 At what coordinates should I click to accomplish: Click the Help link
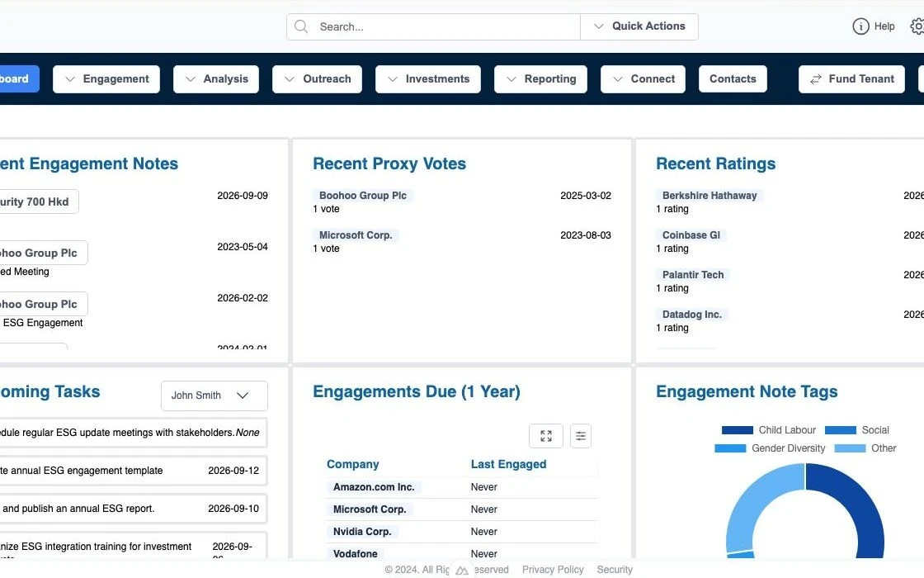coord(884,26)
